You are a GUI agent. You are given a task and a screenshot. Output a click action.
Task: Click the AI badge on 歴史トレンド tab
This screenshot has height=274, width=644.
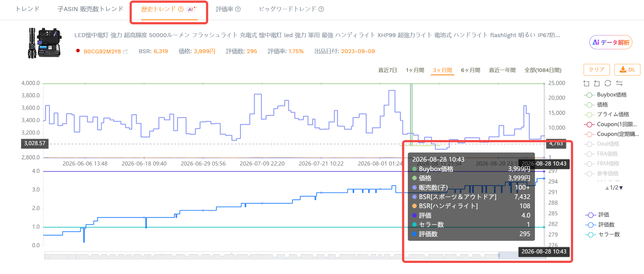pos(192,9)
